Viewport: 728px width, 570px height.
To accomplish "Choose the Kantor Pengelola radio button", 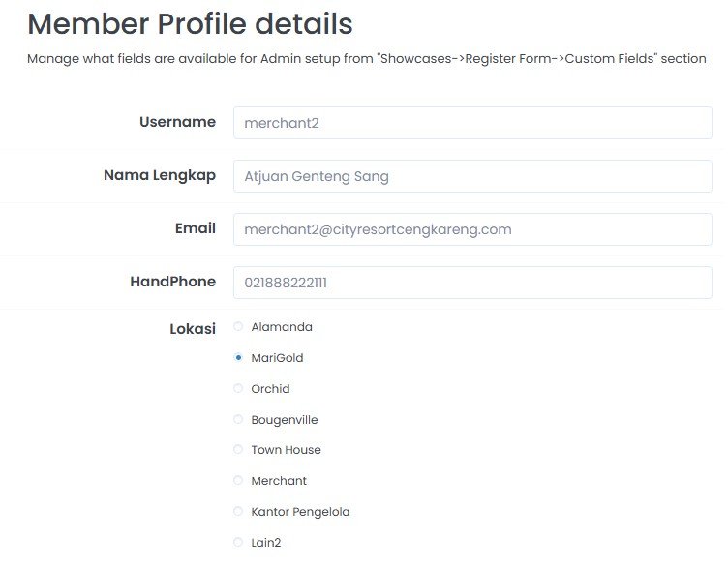I will point(238,512).
